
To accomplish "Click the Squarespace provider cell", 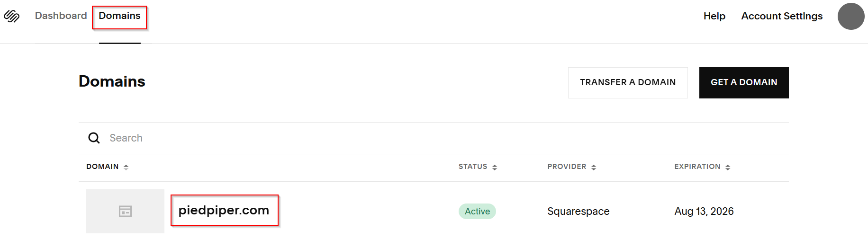I will (x=578, y=211).
